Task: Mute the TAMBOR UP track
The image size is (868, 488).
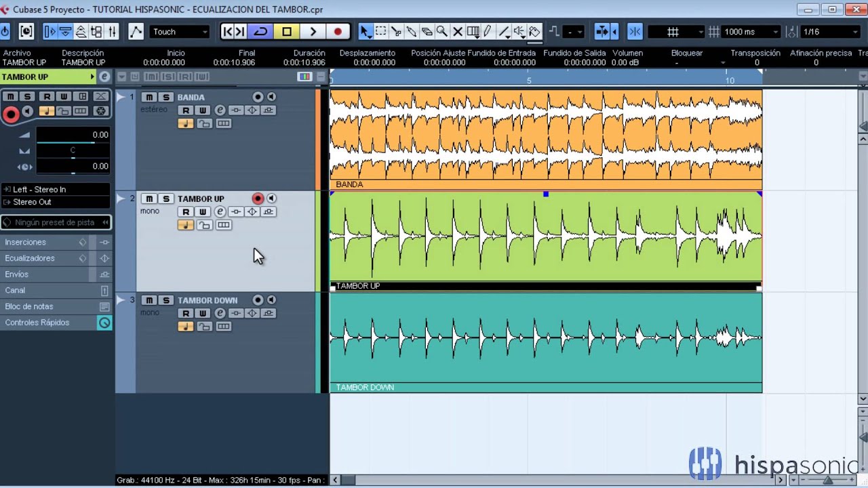Action: click(150, 199)
